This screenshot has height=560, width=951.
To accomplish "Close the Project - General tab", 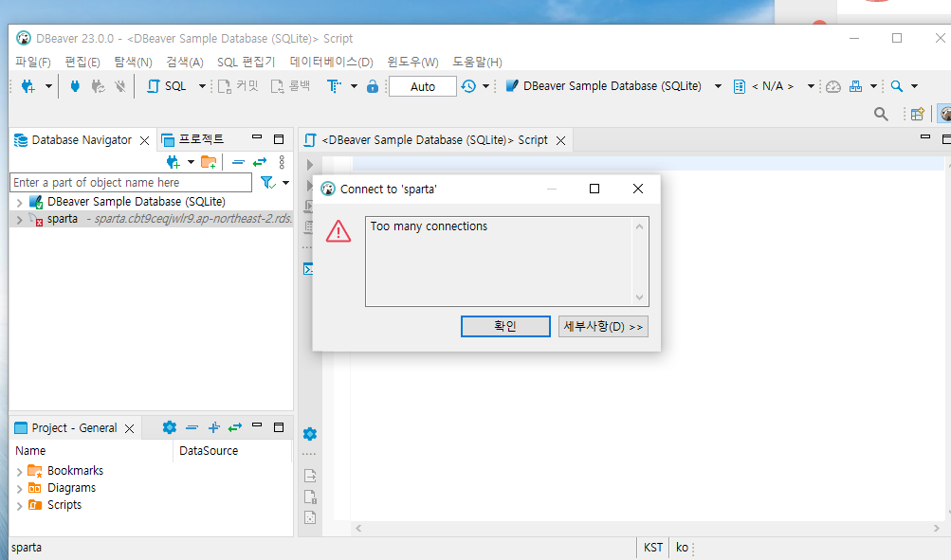I will pyautogui.click(x=129, y=428).
